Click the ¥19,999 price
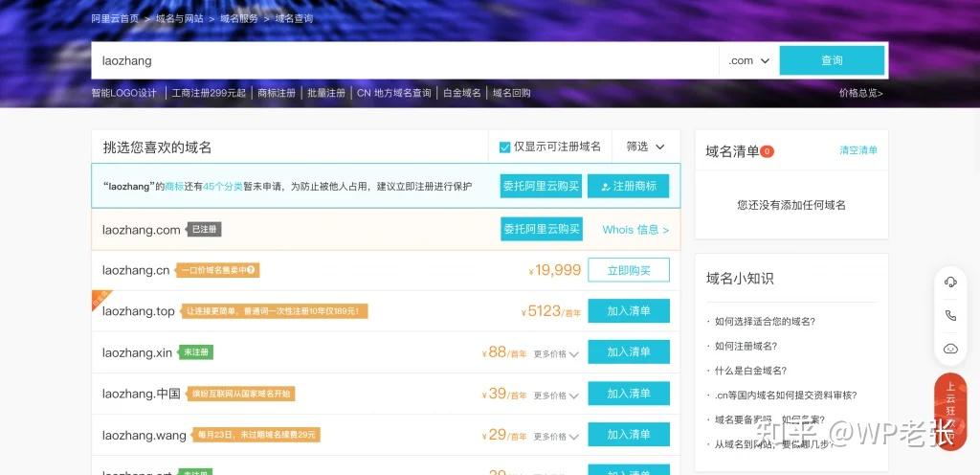 [x=555, y=270]
